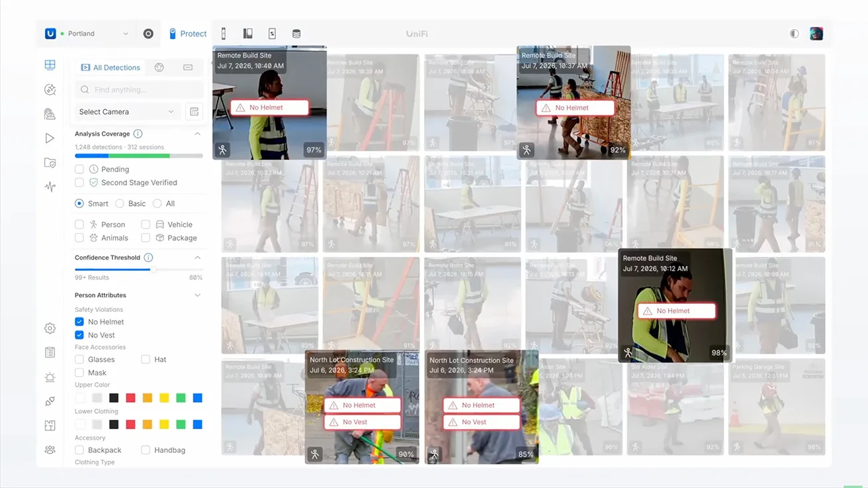Check the Person checkbox
Viewport: 868px width, 488px height.
click(79, 224)
